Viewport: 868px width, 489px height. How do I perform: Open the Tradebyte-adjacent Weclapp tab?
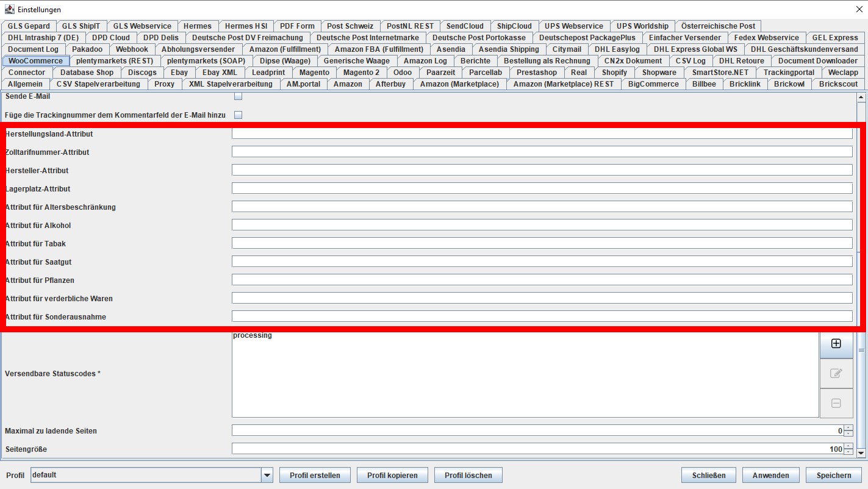(843, 73)
